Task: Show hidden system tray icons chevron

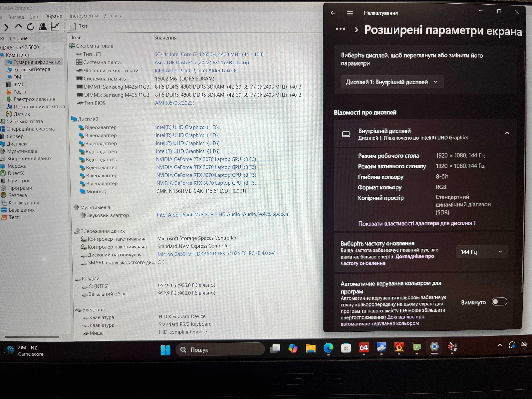Action: (x=500, y=345)
